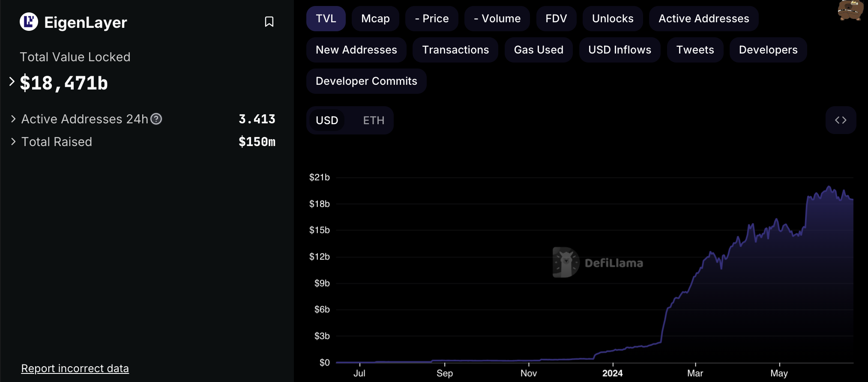
Task: Show Active Addresses on the chart
Action: coord(704,19)
